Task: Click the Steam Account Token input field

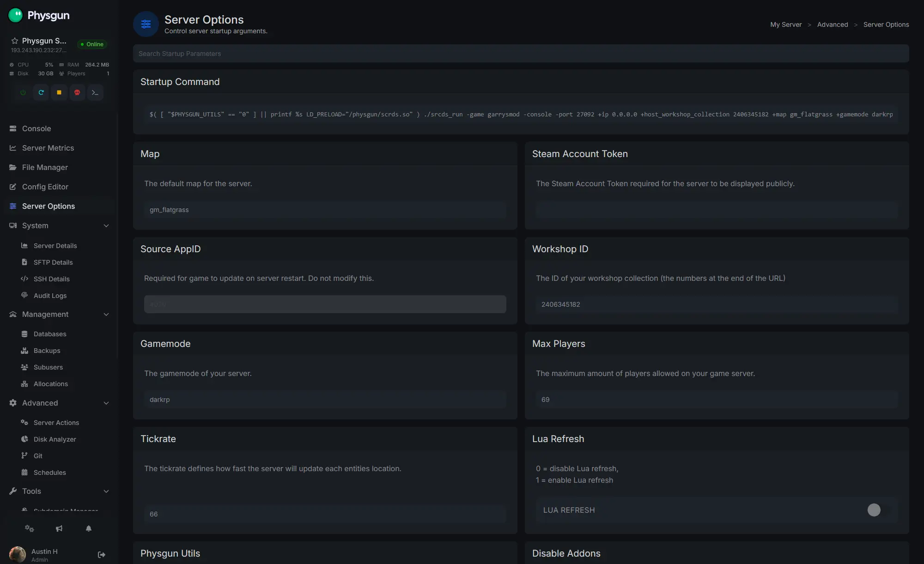Action: 717,210
